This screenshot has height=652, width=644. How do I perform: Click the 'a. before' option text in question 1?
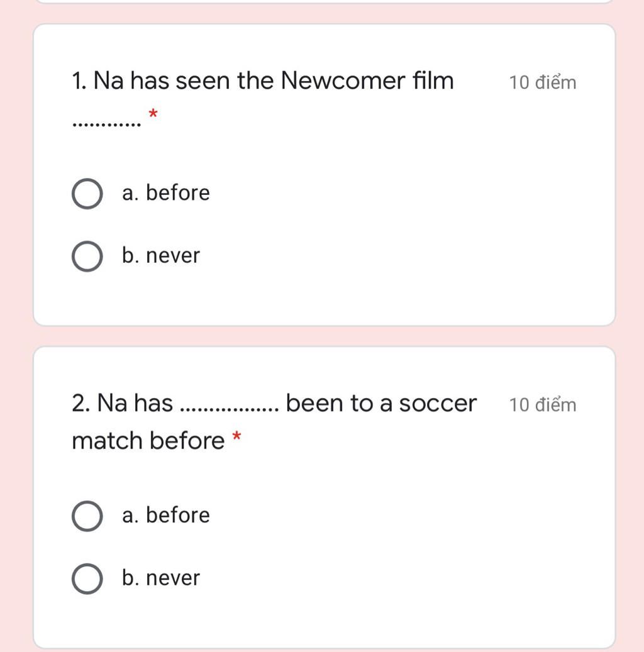pos(166,193)
